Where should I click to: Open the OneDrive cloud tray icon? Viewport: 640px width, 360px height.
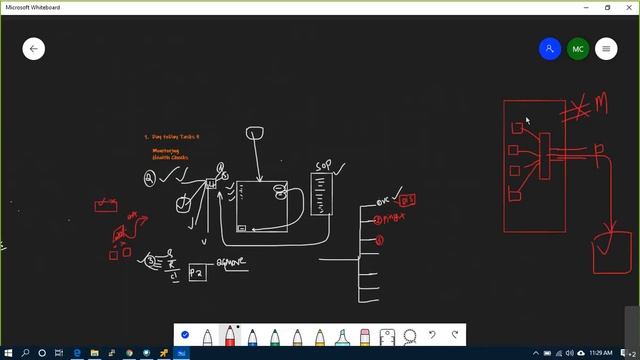(581, 353)
